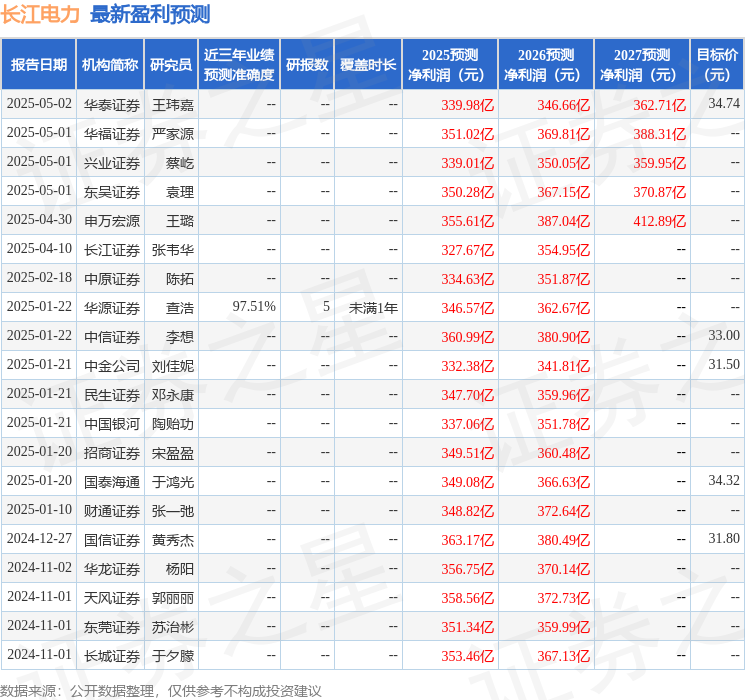Click the 天风证券 institution cell

(x=112, y=598)
